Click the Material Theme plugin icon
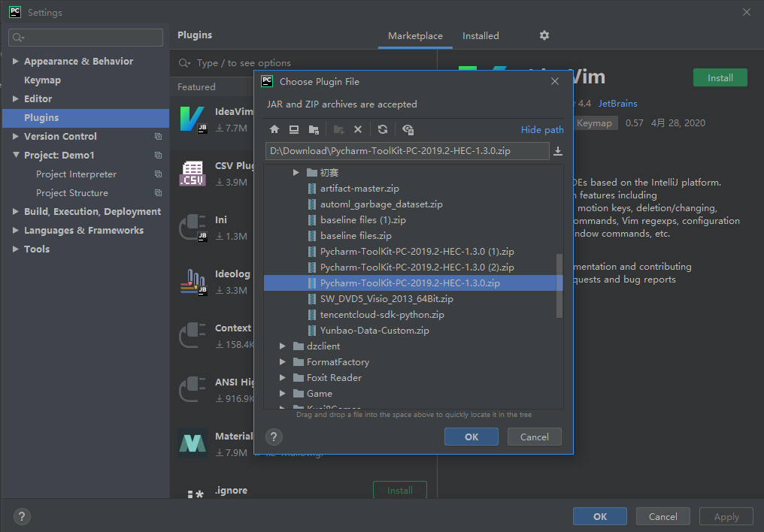Image resolution: width=764 pixels, height=532 pixels. click(x=193, y=443)
